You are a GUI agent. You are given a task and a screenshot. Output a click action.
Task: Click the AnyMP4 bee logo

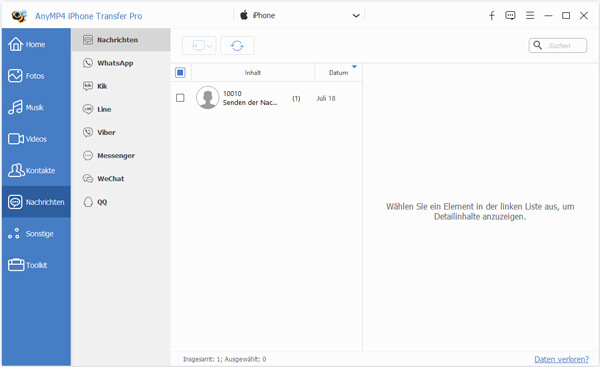[19, 16]
